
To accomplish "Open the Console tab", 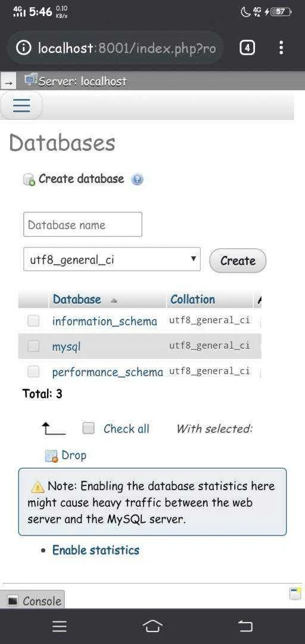I will [32, 601].
